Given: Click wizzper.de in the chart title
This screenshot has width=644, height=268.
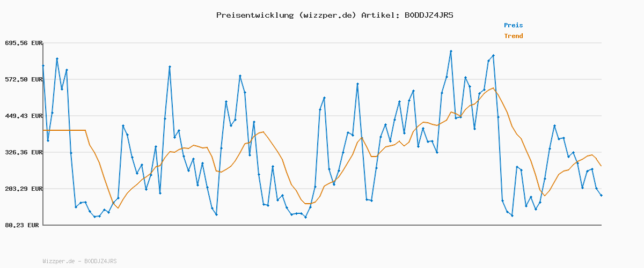Looking at the screenshot, I should click(325, 15).
